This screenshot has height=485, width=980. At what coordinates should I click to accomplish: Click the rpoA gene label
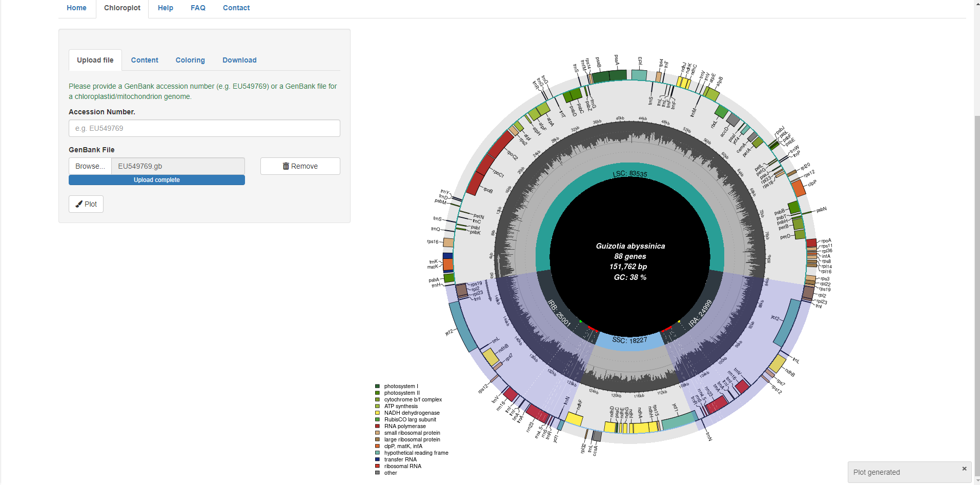tap(826, 240)
